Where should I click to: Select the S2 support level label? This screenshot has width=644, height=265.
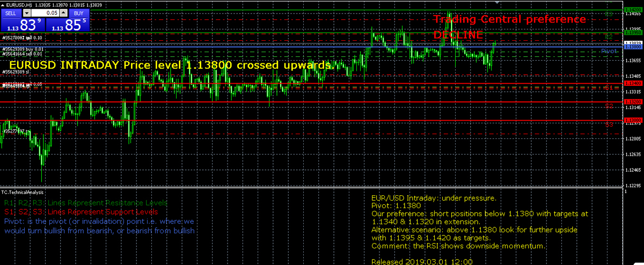pyautogui.click(x=609, y=106)
